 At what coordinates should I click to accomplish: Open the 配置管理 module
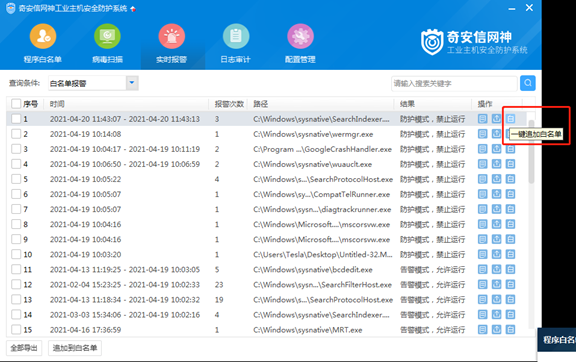300,44
